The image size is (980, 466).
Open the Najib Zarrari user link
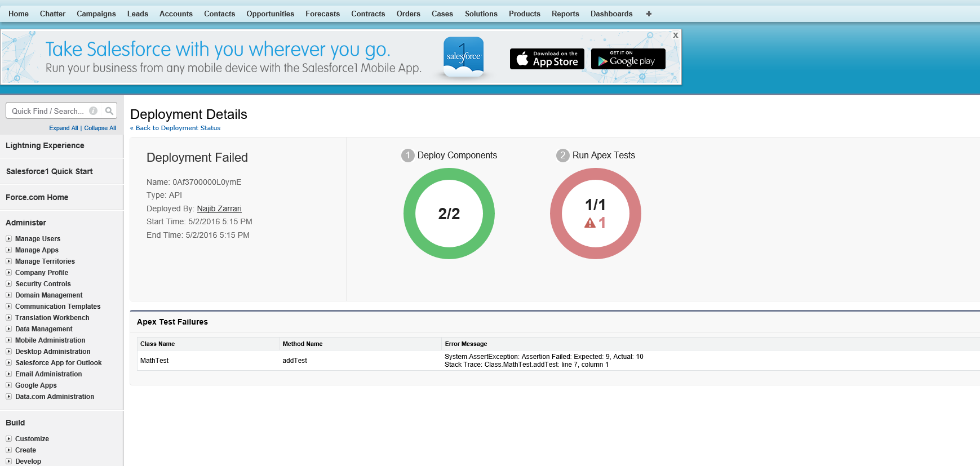pyautogui.click(x=219, y=208)
